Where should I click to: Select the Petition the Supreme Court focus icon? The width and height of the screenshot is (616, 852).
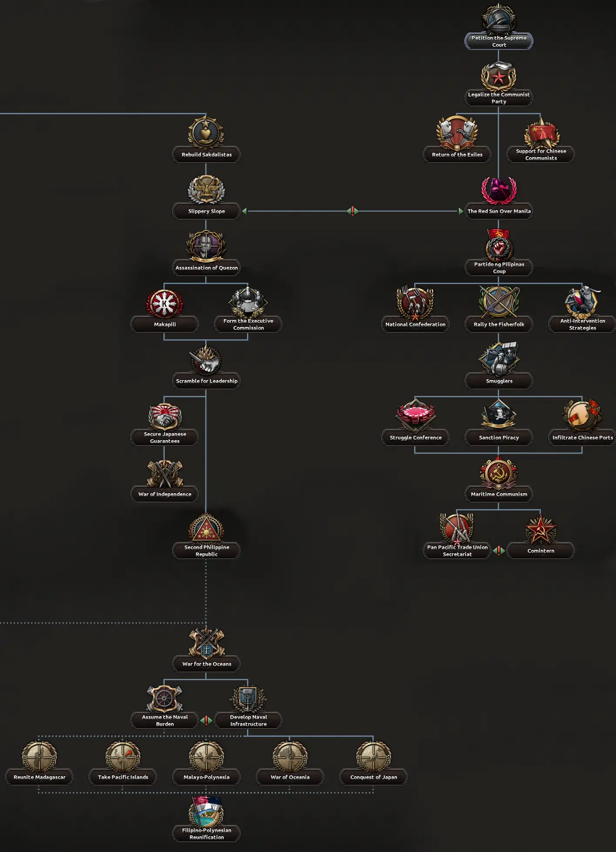click(499, 18)
